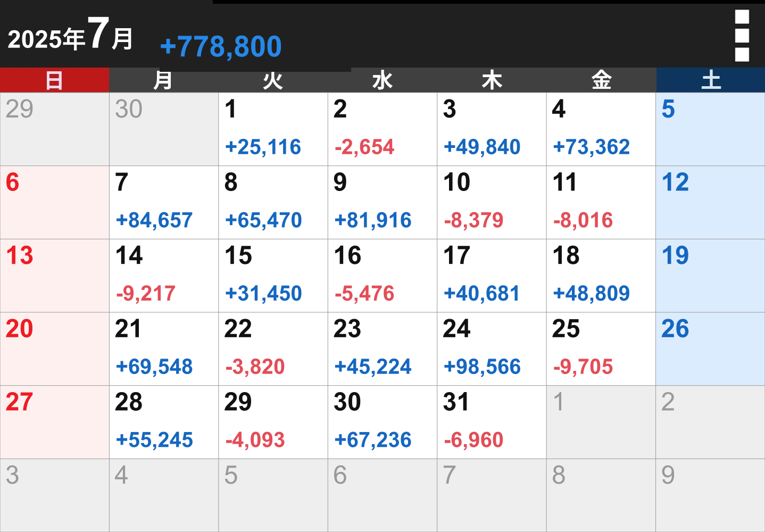Select July 10 showing -8,379

(x=492, y=203)
